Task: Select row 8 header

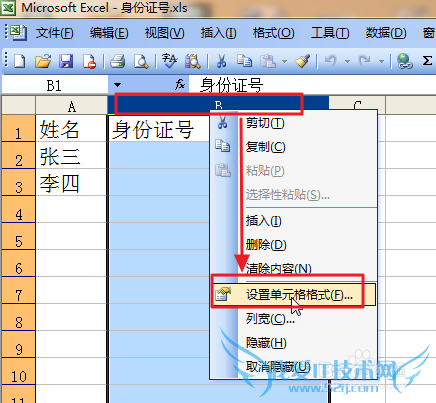Action: [18, 317]
